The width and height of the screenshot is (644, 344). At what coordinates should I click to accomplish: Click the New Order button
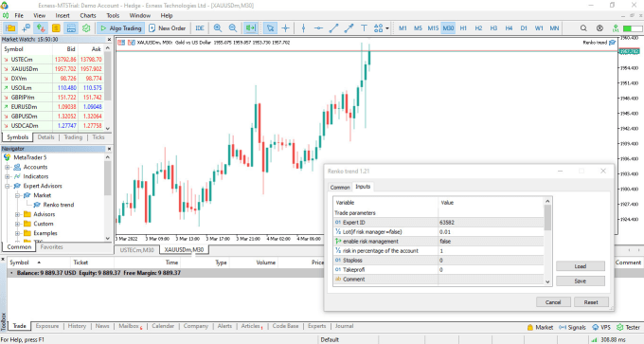pyautogui.click(x=168, y=27)
